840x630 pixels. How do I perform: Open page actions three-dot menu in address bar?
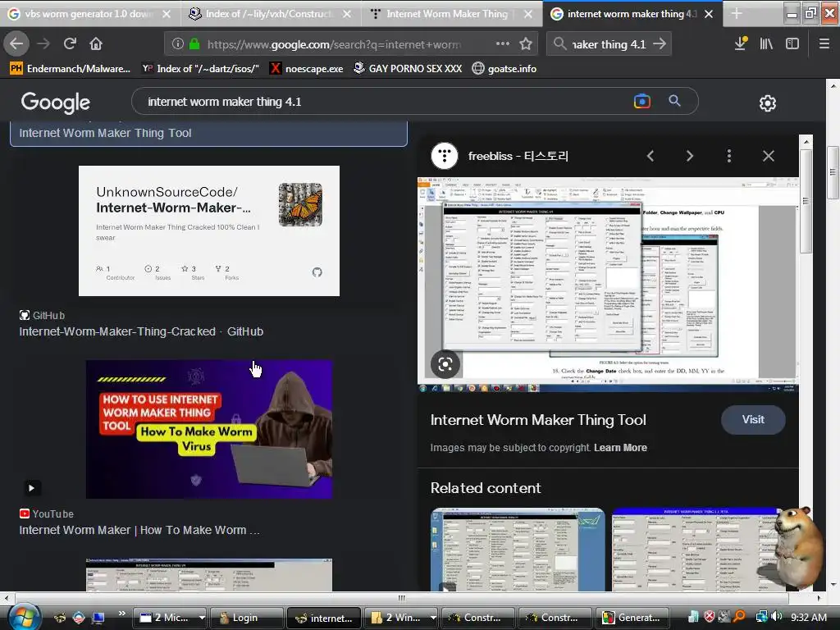point(503,44)
